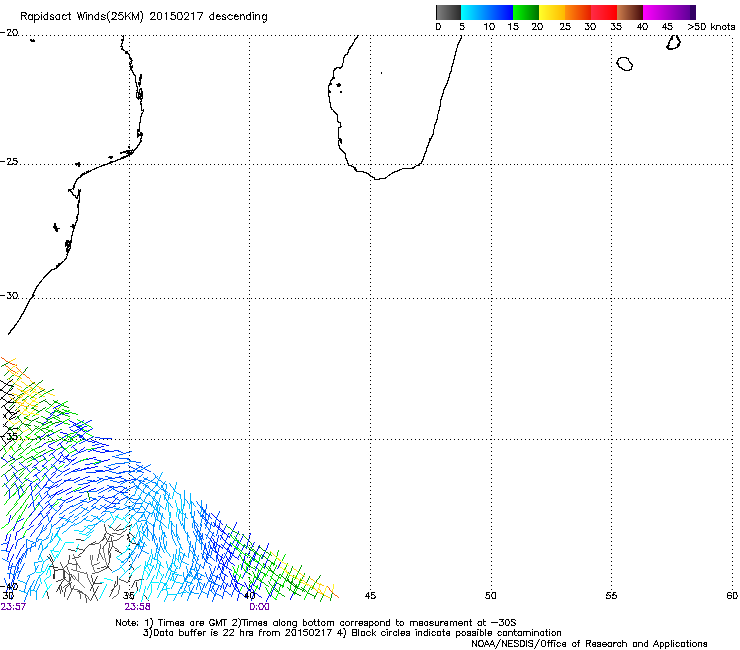Image resolution: width=740 pixels, height=650 pixels.
Task: Click the Mauritius island outline at top right
Action: (673, 42)
